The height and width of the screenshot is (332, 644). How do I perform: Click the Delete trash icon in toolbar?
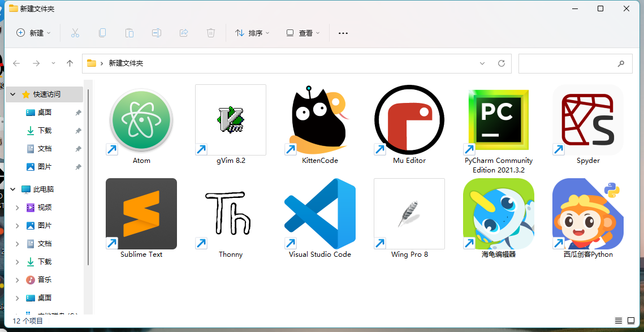[x=211, y=33]
